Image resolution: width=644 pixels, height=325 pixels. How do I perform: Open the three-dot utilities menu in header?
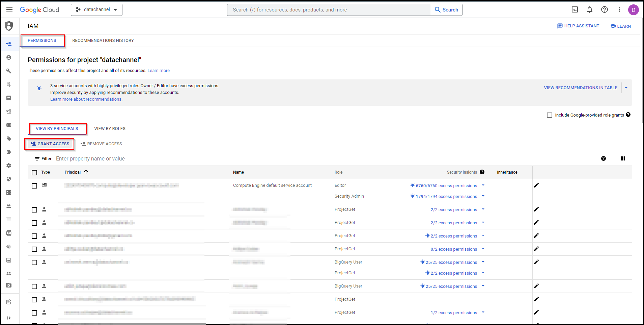click(x=619, y=9)
